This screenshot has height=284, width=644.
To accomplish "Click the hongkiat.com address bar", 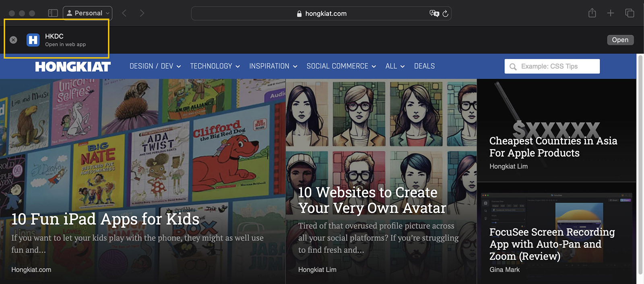I will 321,13.
